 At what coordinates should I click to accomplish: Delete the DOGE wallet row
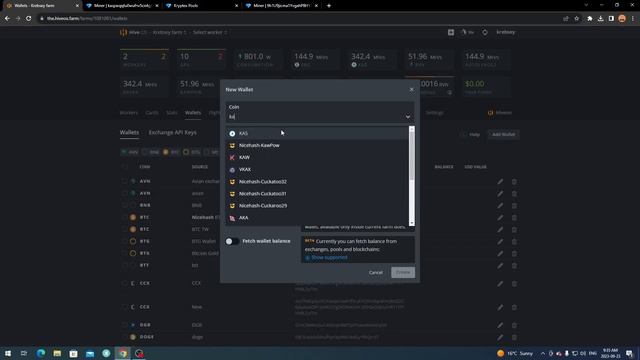(514, 337)
